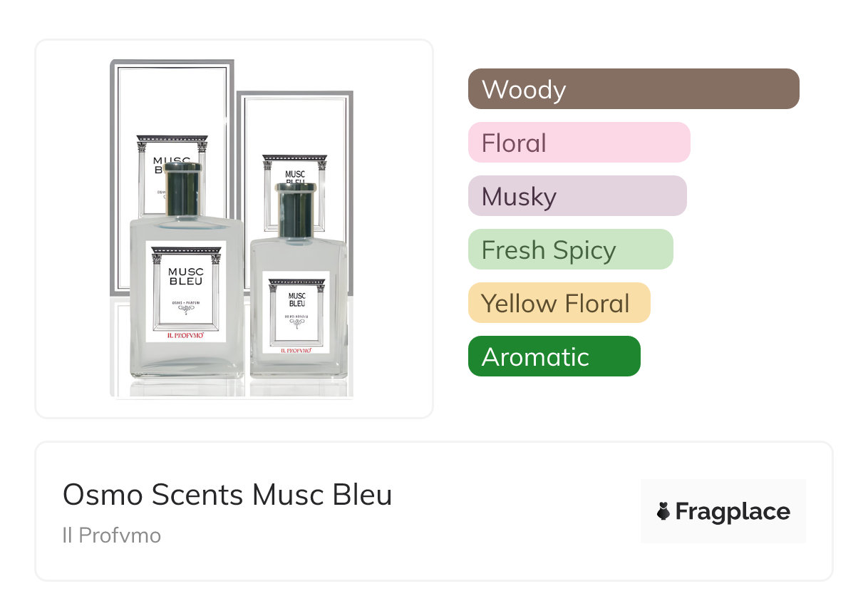Click the silver cap of the small bottle
The height and width of the screenshot is (616, 868).
(295, 208)
